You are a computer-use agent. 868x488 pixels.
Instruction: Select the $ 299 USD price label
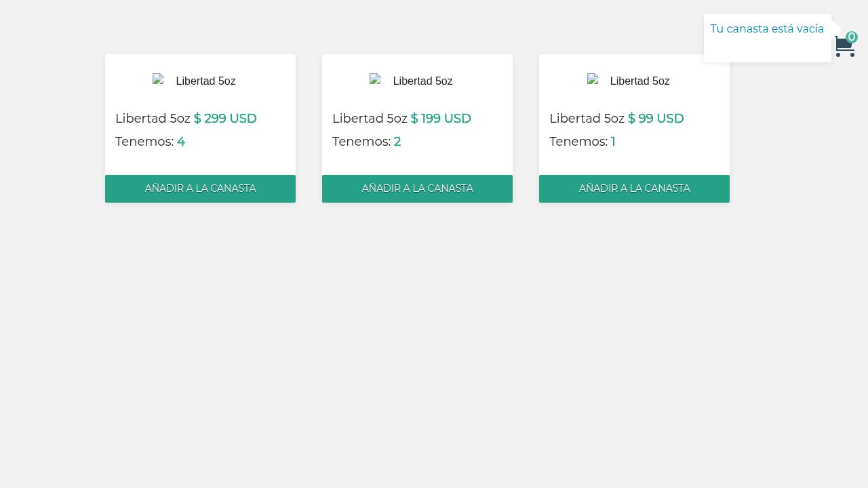tap(225, 118)
